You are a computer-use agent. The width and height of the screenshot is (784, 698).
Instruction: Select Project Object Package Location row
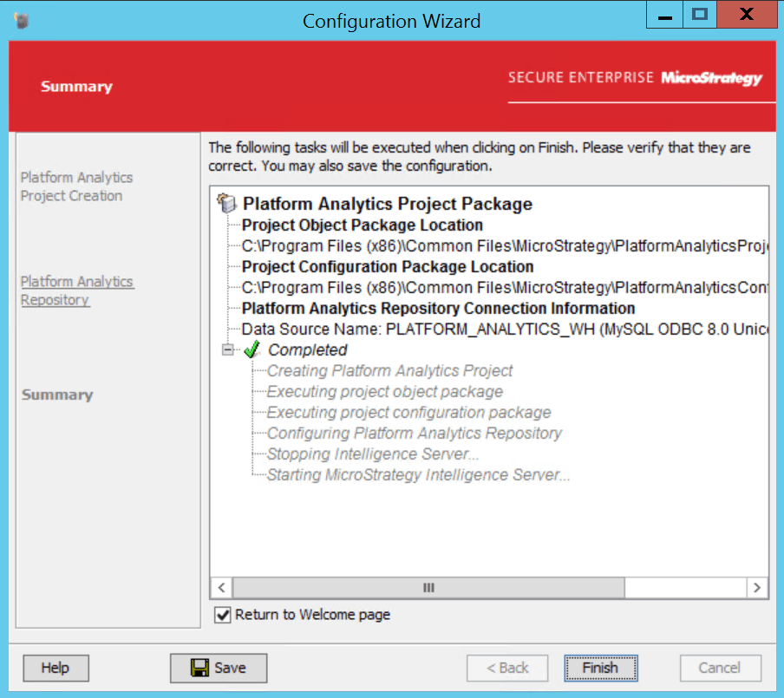(362, 225)
